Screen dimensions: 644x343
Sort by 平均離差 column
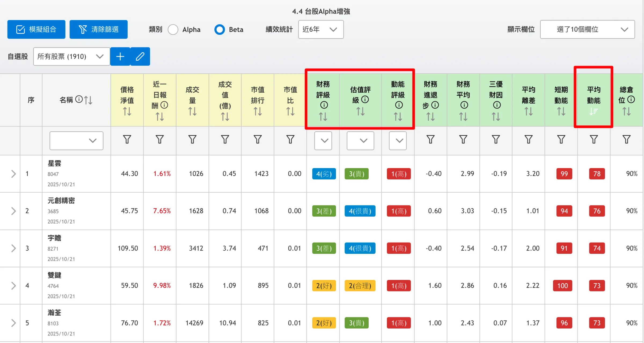click(529, 111)
